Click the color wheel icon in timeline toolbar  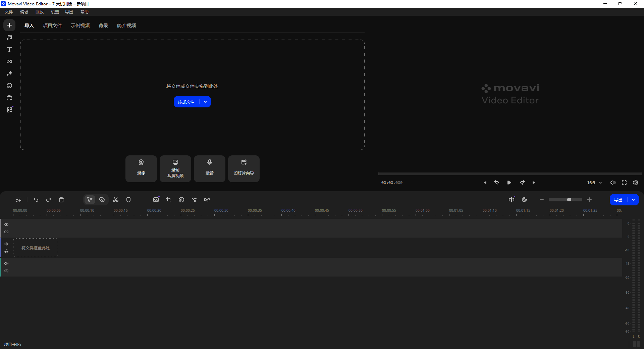[x=524, y=200]
